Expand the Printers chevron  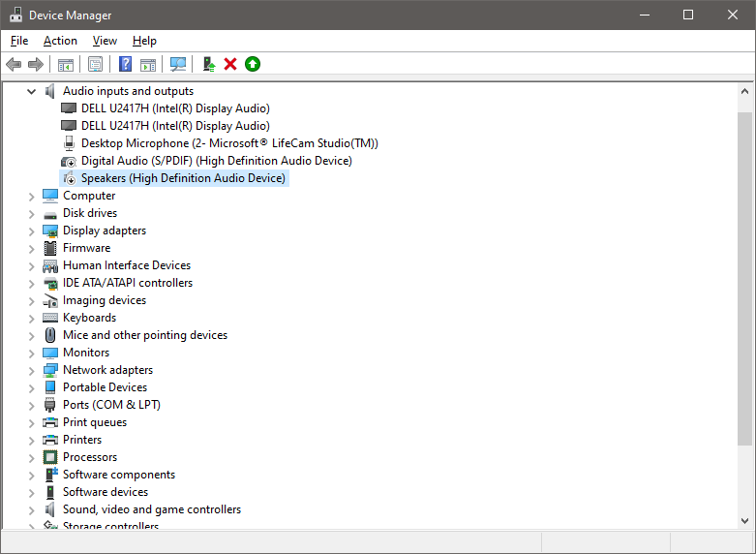tap(31, 440)
